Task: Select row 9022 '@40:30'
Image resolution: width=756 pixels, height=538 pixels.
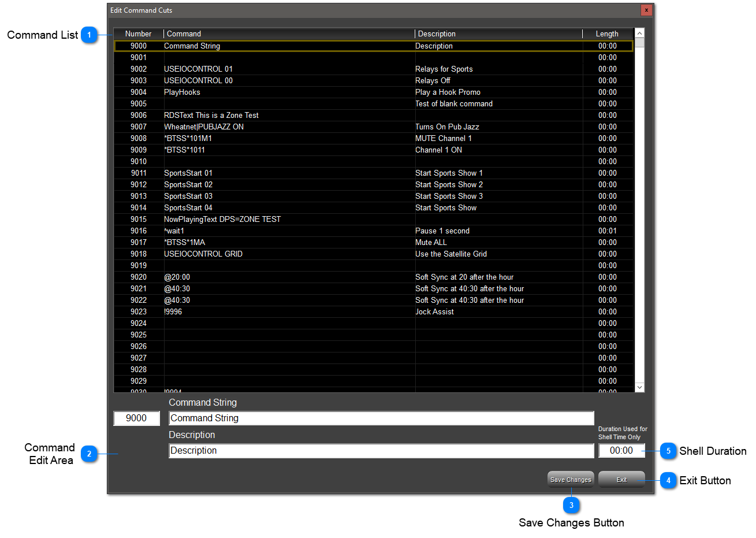Action: pos(374,300)
